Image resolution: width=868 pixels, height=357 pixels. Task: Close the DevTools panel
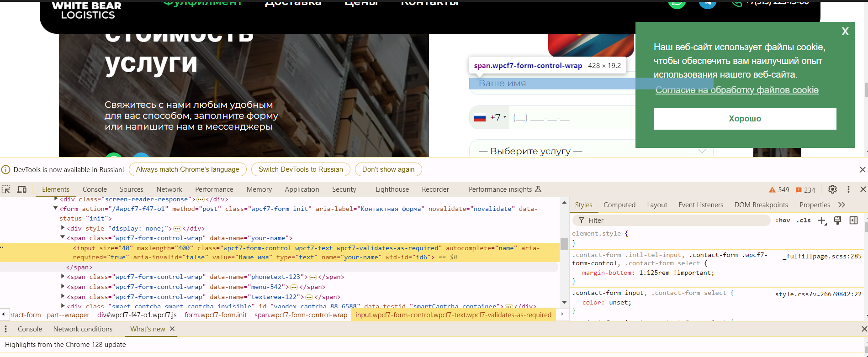[x=863, y=189]
